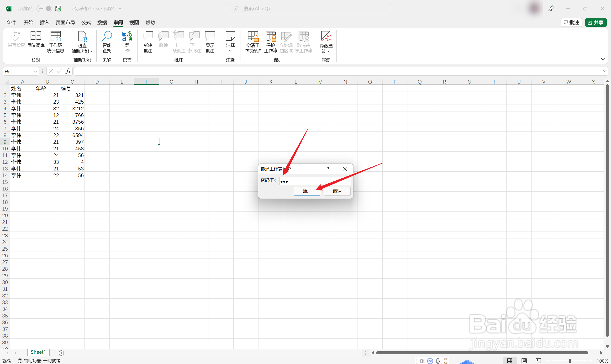Click the search box (搜索 Alt+Q)
611x364 pixels.
point(308,9)
